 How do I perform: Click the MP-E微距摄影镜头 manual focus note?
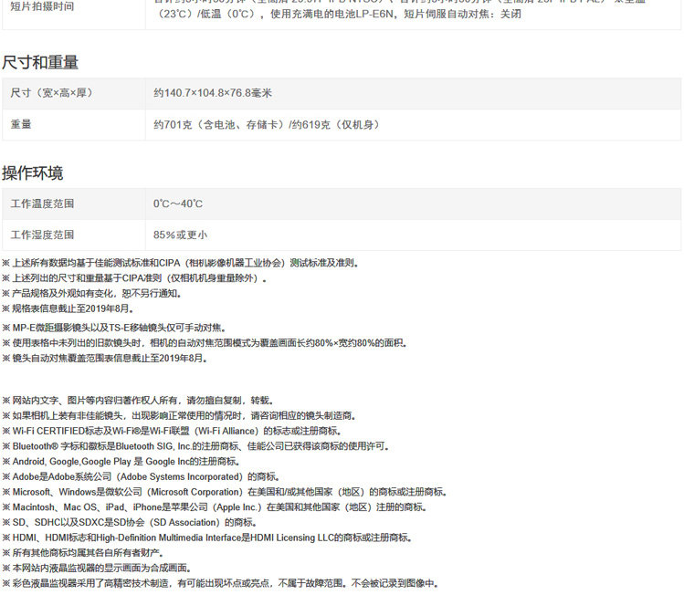[x=114, y=328]
